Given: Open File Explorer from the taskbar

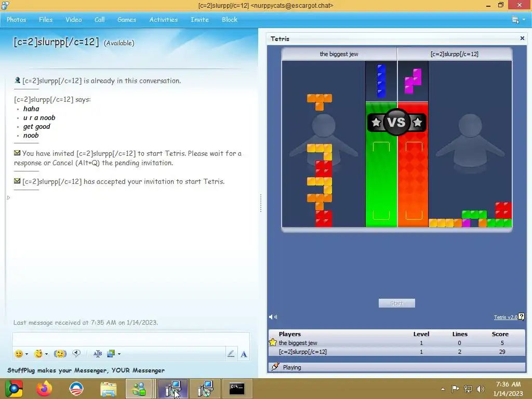Looking at the screenshot, I should pos(108,389).
